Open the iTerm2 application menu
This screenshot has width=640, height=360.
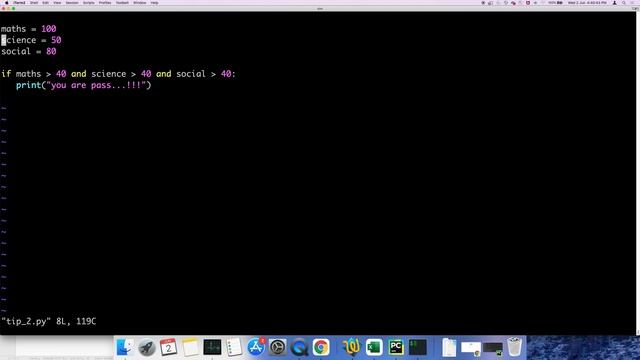(x=19, y=3)
